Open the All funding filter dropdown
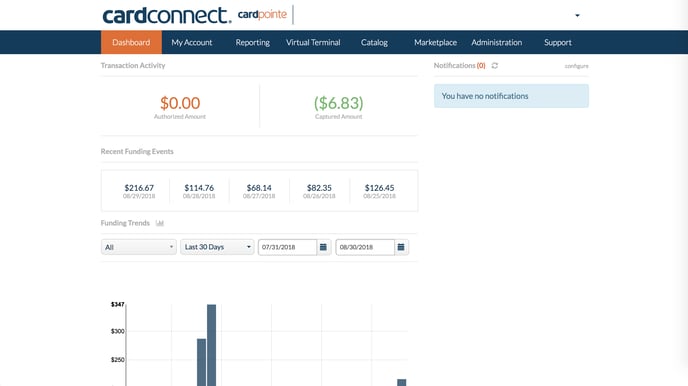This screenshot has height=386, width=688. pos(139,247)
